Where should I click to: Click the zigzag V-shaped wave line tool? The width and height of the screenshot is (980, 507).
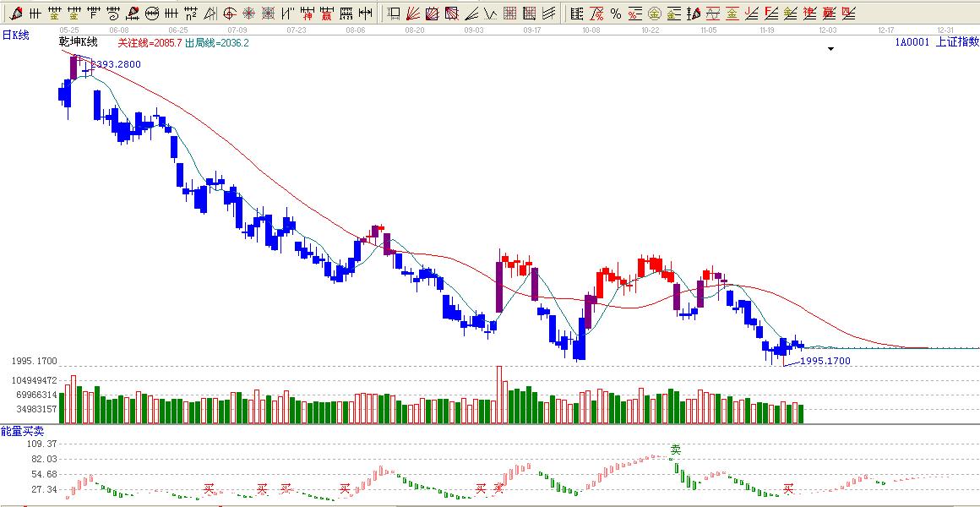(x=287, y=14)
